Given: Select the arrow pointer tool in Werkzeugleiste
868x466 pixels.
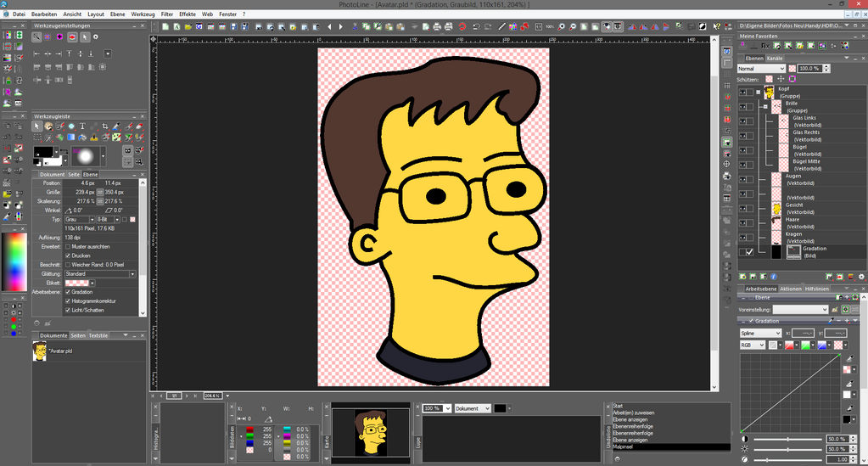Looking at the screenshot, I should click(37, 126).
